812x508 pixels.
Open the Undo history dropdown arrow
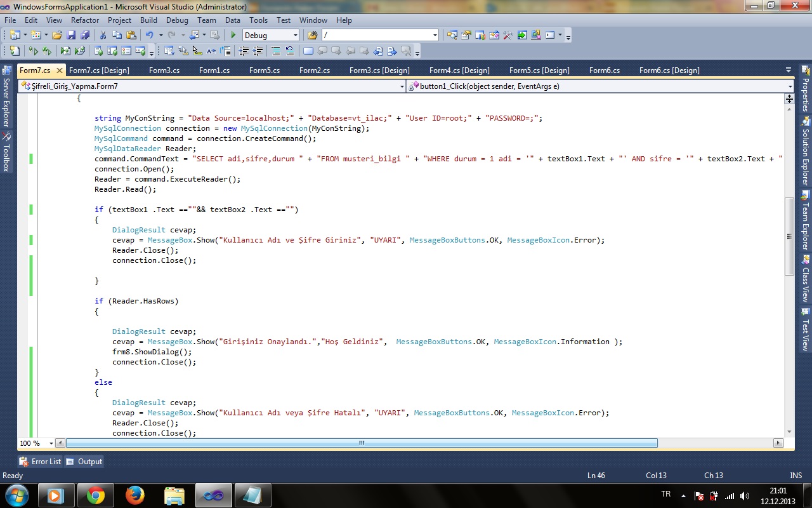pyautogui.click(x=160, y=36)
